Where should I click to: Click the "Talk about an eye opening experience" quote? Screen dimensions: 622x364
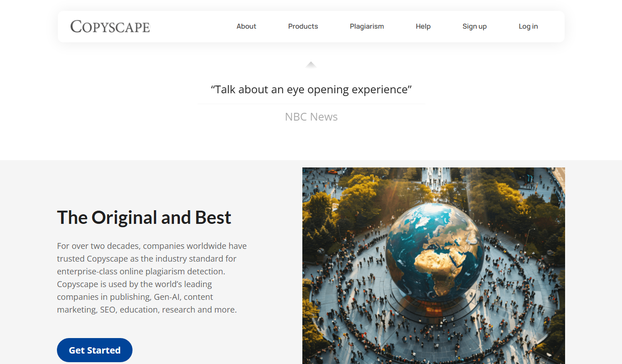click(x=311, y=89)
